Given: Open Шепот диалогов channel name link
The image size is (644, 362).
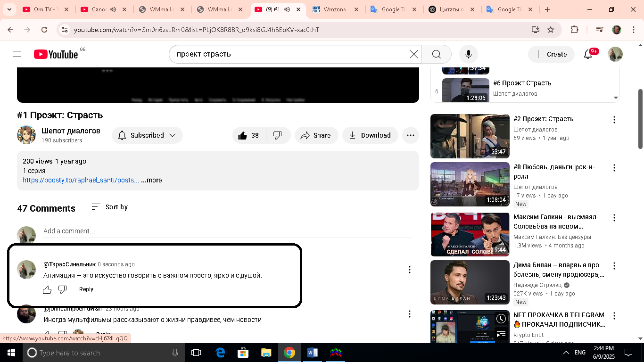Looking at the screenshot, I should point(71,131).
